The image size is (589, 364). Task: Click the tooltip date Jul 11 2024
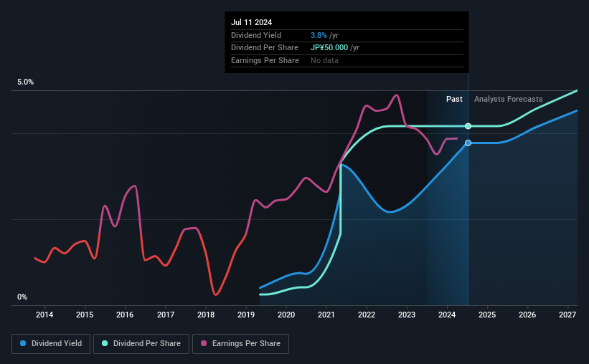pos(252,22)
